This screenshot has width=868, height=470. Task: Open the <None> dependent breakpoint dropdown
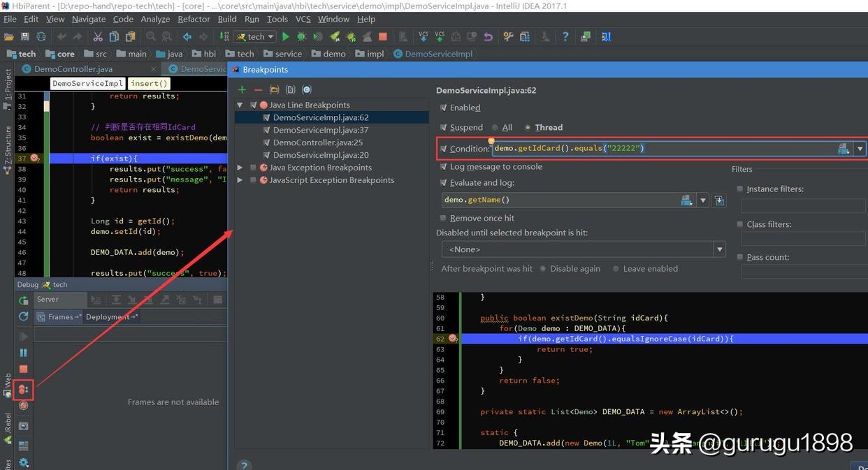719,249
